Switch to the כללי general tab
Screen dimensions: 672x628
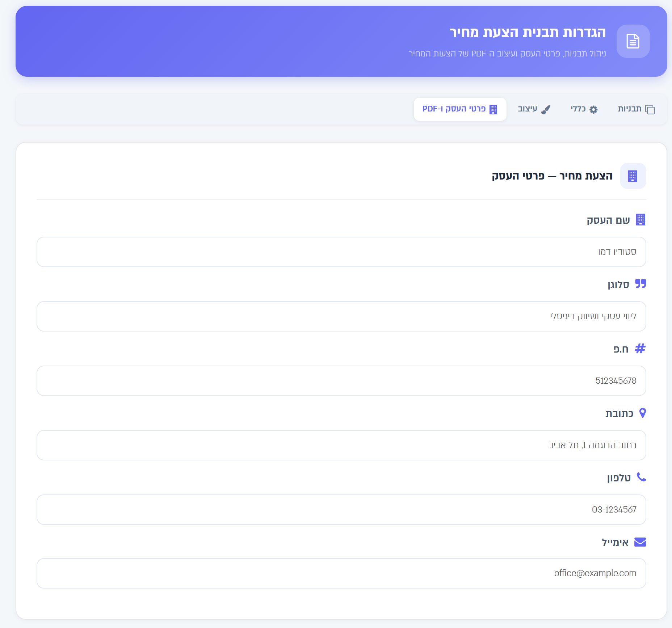click(x=584, y=109)
